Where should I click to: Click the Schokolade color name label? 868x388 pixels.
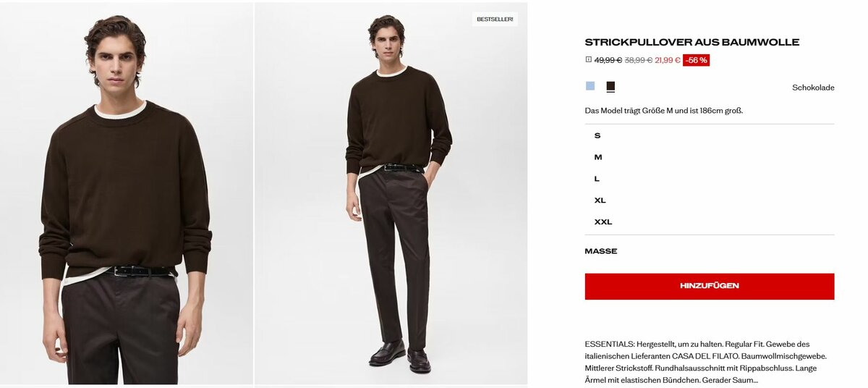pyautogui.click(x=813, y=88)
